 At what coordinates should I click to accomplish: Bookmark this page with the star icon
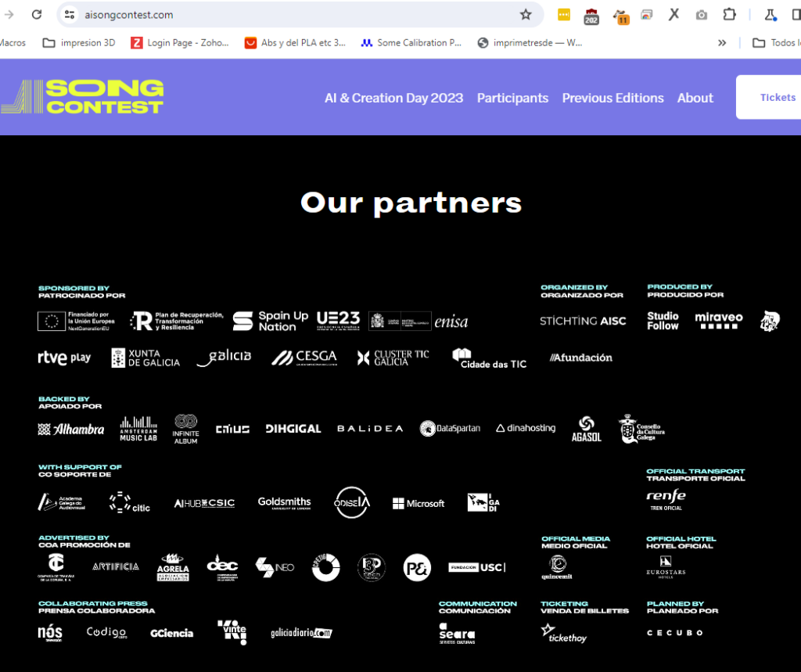tap(526, 14)
